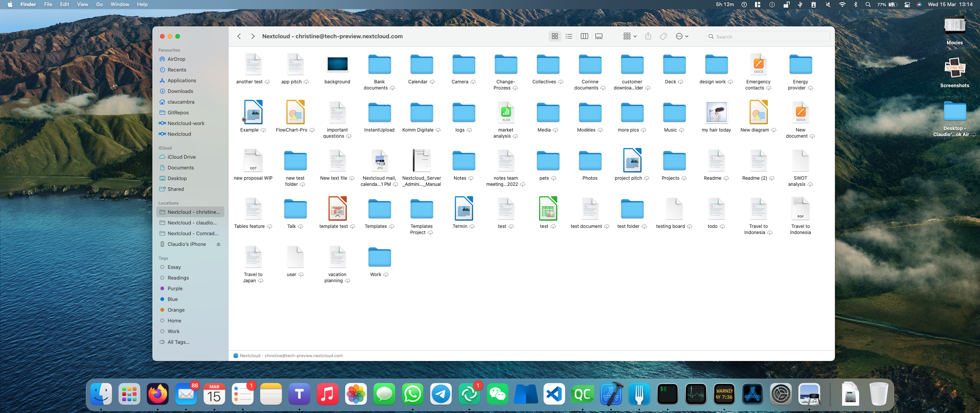
Task: Toggle Wi-Fi icon in the menu bar
Action: (842, 5)
